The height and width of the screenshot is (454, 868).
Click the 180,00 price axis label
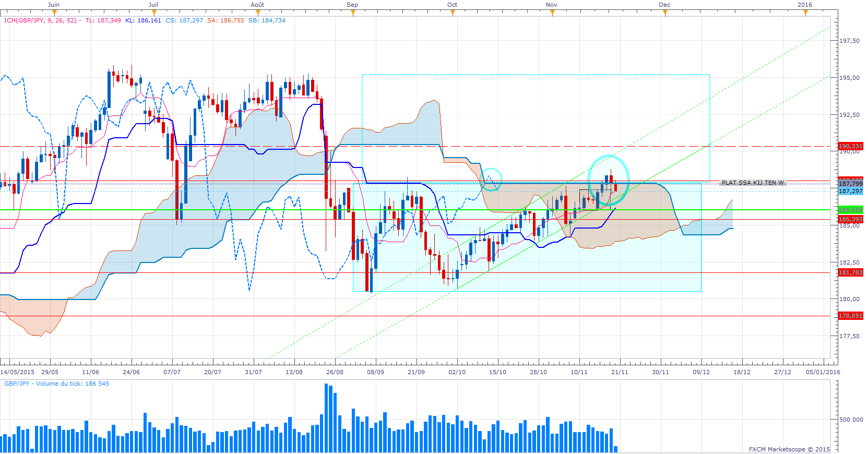[850, 299]
